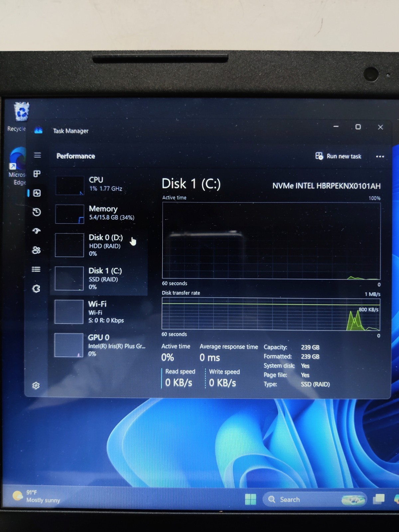Image resolution: width=399 pixels, height=532 pixels.
Task: Click the Average response time 0 ms value
Action: (x=209, y=358)
